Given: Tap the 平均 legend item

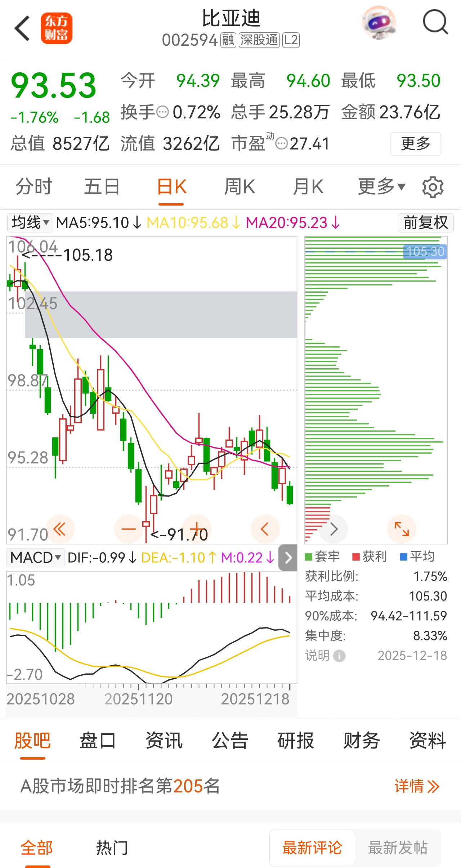Looking at the screenshot, I should coord(417,557).
